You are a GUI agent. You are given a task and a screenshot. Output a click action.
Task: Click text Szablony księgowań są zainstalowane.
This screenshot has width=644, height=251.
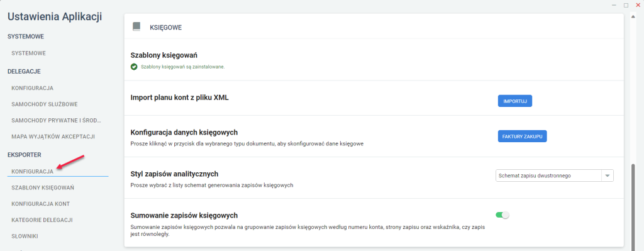click(x=182, y=67)
